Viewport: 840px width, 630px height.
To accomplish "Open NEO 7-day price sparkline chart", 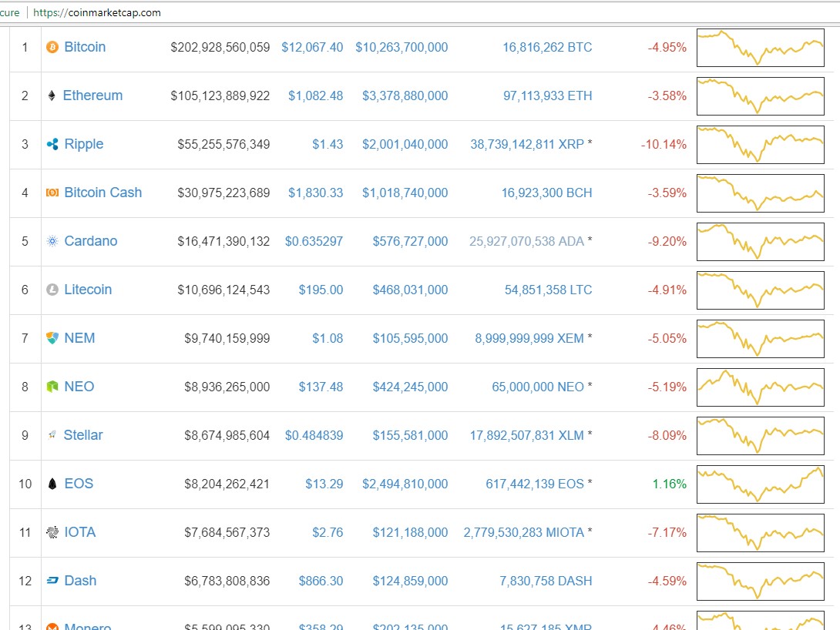I will (x=760, y=387).
